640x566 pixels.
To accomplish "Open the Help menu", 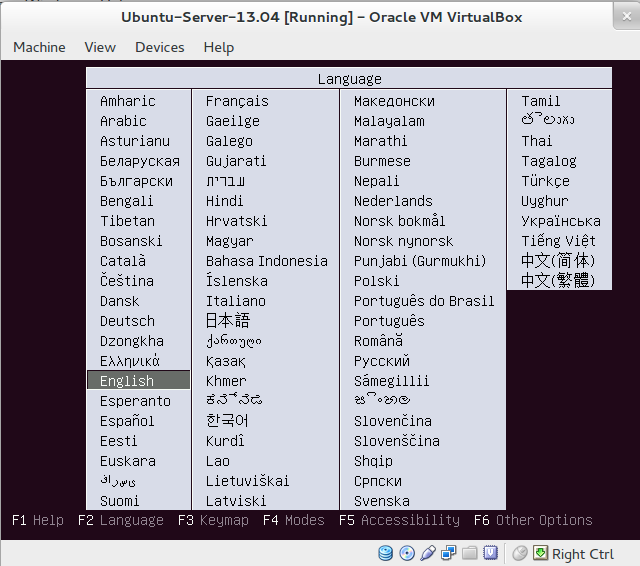I will point(219,48).
